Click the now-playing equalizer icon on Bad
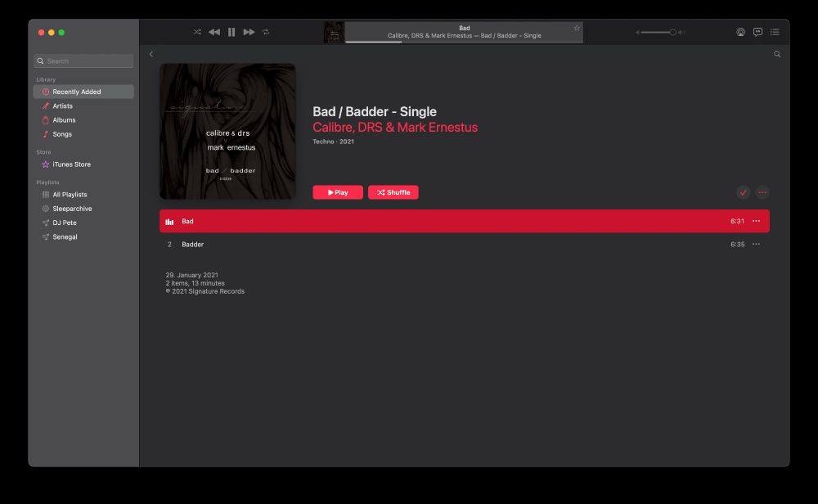The width and height of the screenshot is (818, 504). coord(169,222)
